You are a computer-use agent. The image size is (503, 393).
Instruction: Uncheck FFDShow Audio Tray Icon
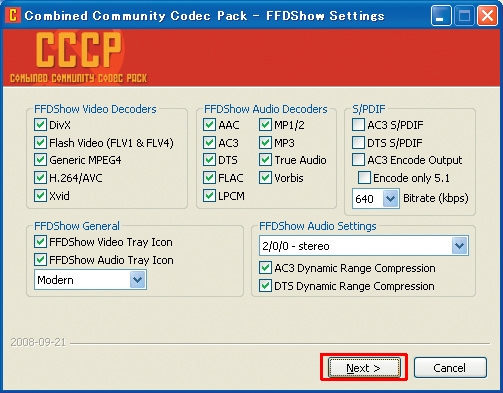coord(40,260)
